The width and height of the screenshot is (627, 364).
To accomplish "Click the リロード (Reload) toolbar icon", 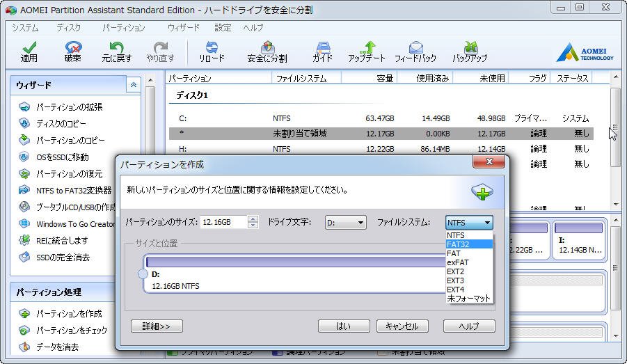I will click(212, 52).
